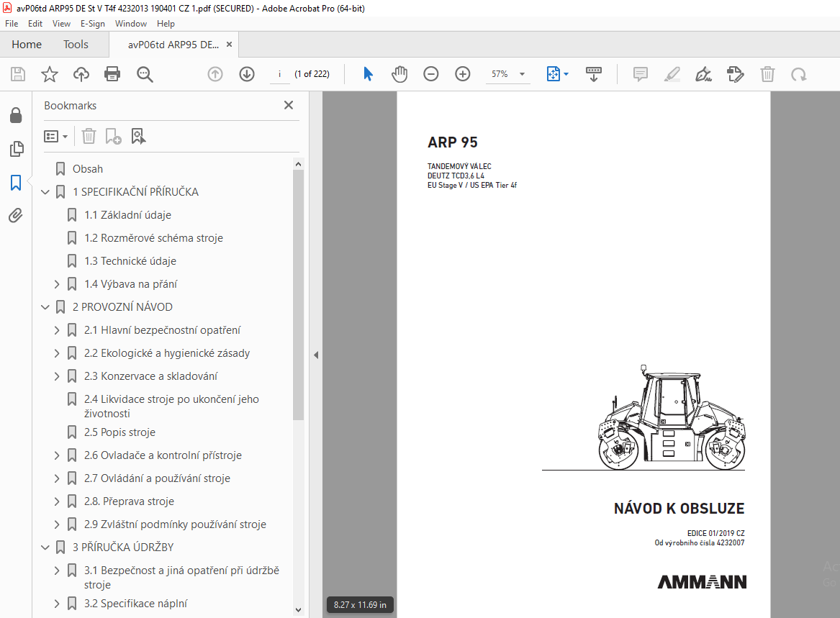Upload file to cloud icon
The height and width of the screenshot is (618, 840).
81,74
